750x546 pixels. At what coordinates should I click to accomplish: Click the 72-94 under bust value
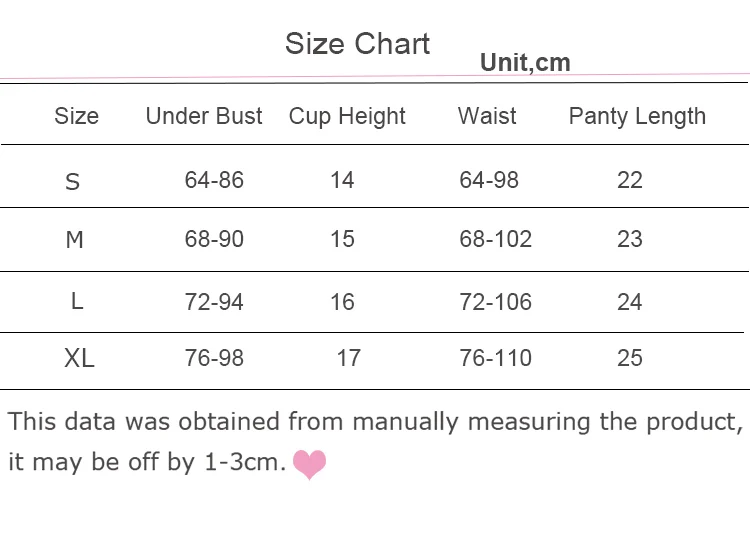coord(214,302)
